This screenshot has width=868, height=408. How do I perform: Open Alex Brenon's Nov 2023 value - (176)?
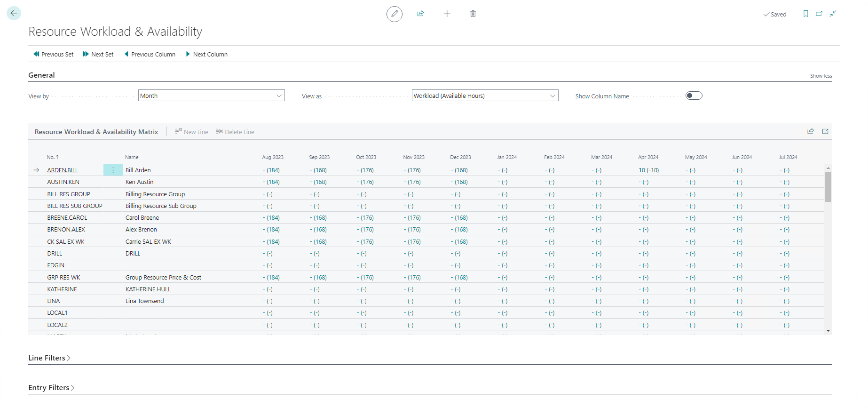coord(412,230)
